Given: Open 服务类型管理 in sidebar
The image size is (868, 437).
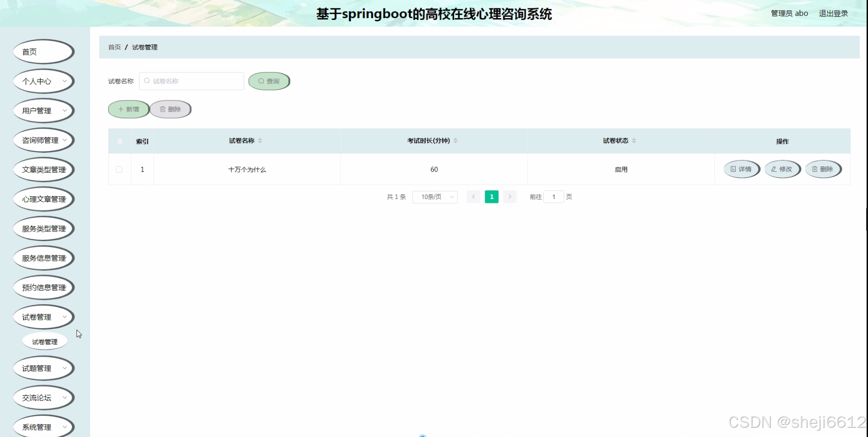Looking at the screenshot, I should 43,229.
